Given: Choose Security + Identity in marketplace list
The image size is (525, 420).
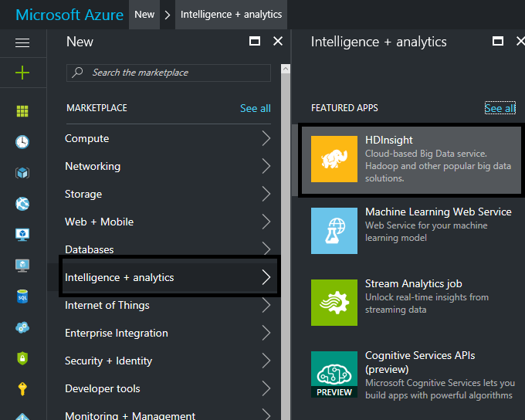Looking at the screenshot, I should pos(109,361).
